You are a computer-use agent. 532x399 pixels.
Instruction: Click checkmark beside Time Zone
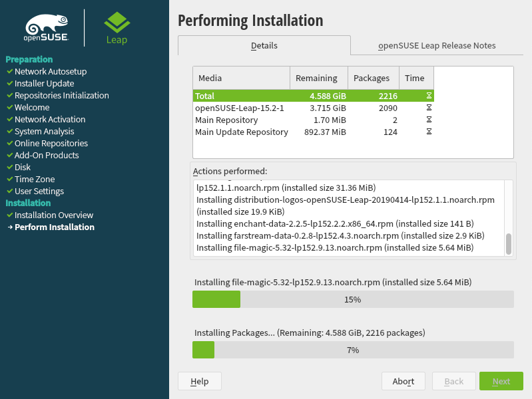(10, 179)
